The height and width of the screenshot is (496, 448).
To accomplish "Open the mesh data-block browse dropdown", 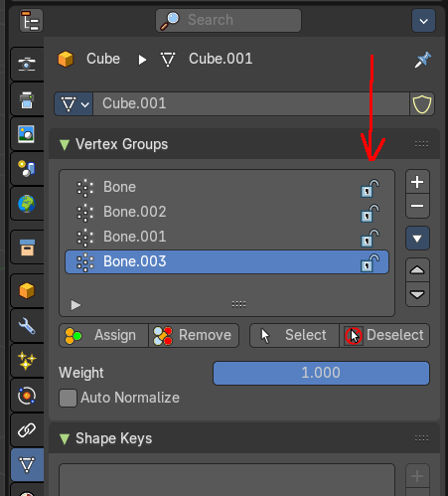I will point(74,104).
